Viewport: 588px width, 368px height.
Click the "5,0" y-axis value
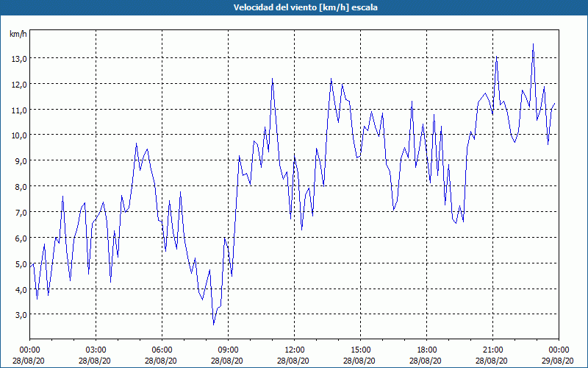[x=21, y=264]
